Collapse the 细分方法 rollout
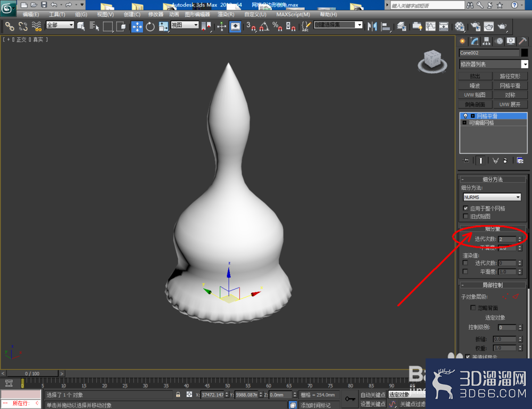 [493, 179]
